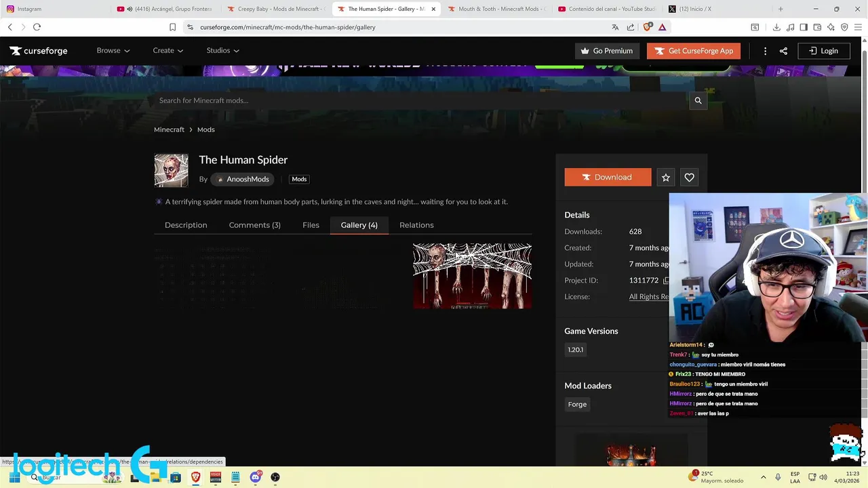This screenshot has width=868, height=488.
Task: Select the Forge mod loader tag
Action: pos(577,405)
